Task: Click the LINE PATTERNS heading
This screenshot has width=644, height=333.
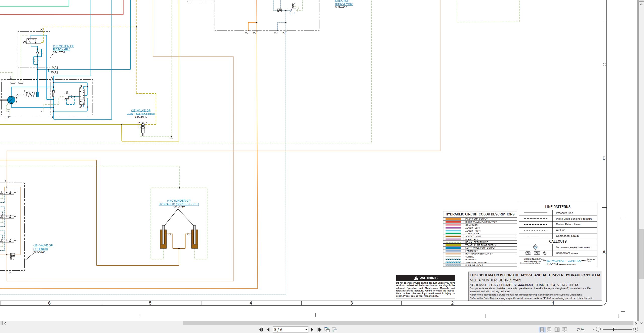Action: coord(558,207)
